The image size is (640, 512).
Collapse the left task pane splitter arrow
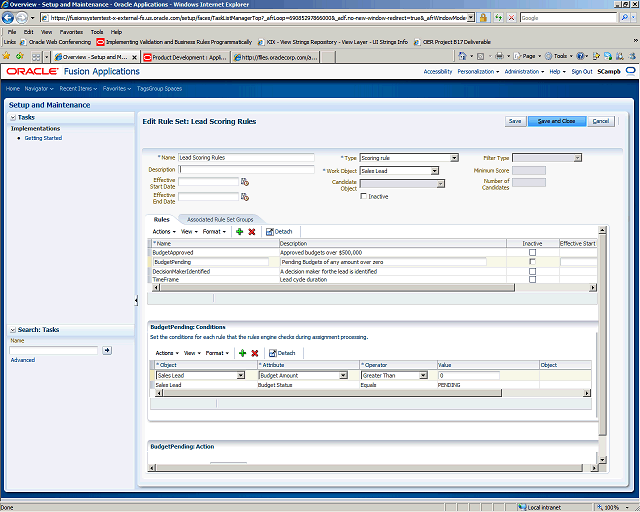(x=136, y=301)
